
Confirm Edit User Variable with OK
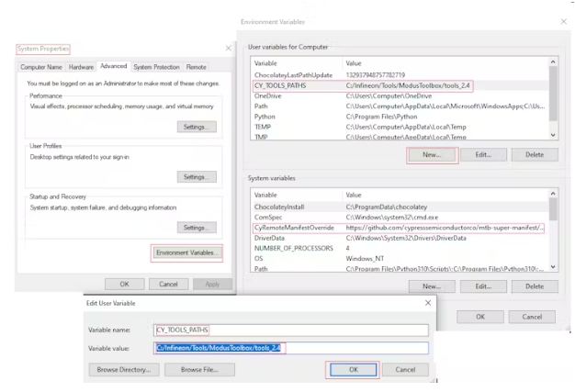tap(352, 369)
